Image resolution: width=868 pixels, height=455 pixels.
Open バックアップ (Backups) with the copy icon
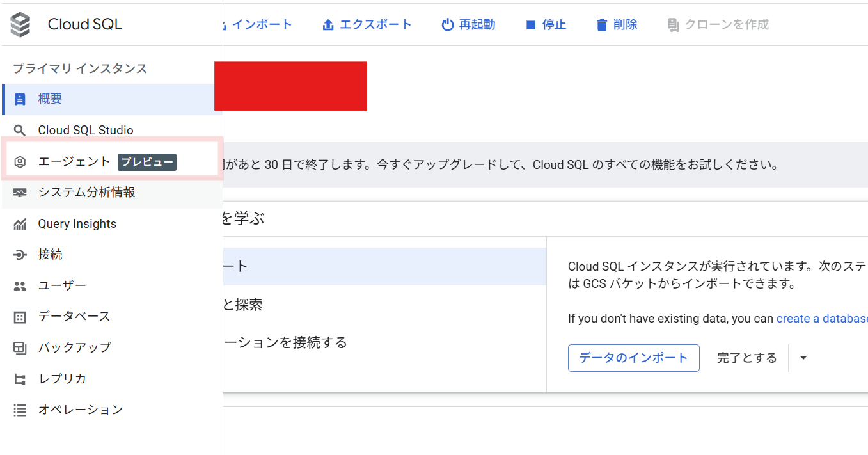[x=20, y=347]
